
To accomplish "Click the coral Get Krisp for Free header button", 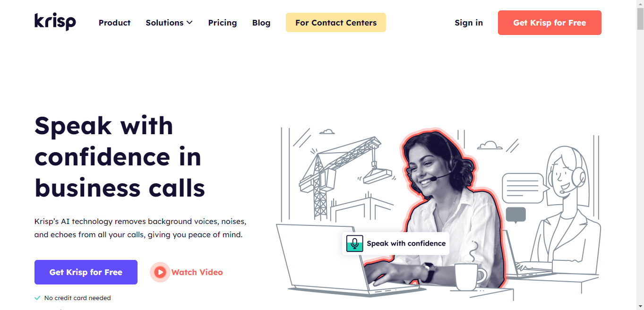I will click(550, 23).
